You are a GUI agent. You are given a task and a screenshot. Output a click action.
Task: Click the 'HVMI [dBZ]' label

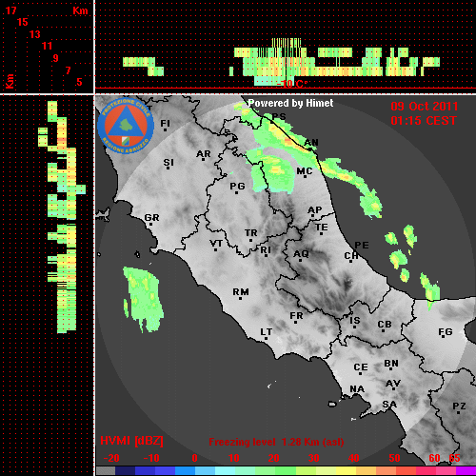coord(131,441)
